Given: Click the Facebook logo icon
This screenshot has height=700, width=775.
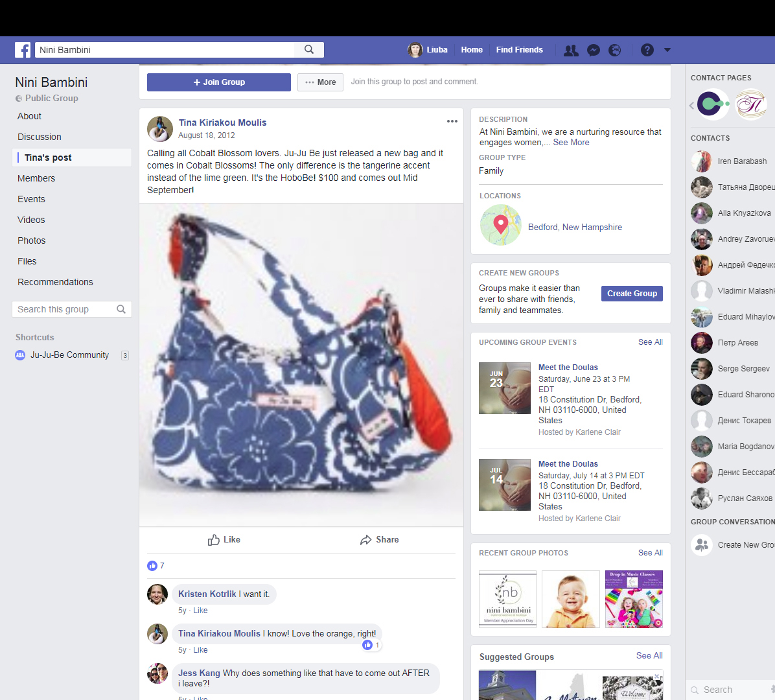Looking at the screenshot, I should [x=23, y=50].
